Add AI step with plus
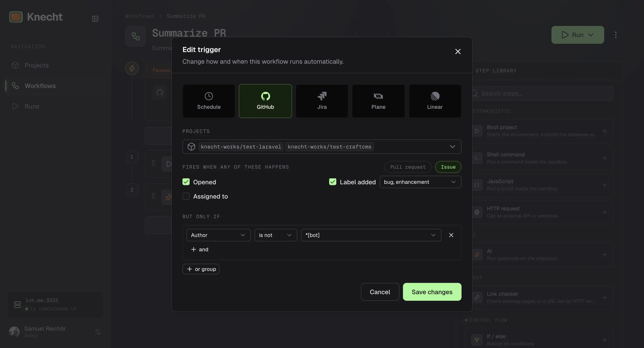 coord(604,255)
